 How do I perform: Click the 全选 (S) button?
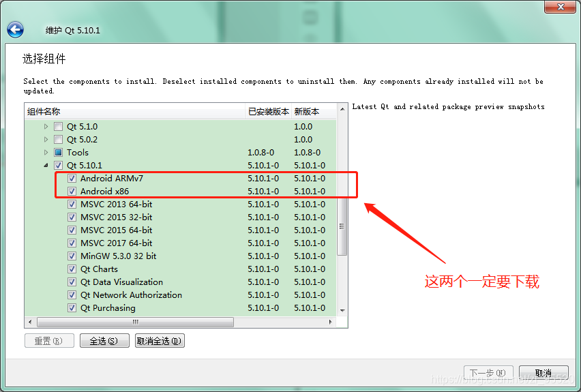[104, 341]
